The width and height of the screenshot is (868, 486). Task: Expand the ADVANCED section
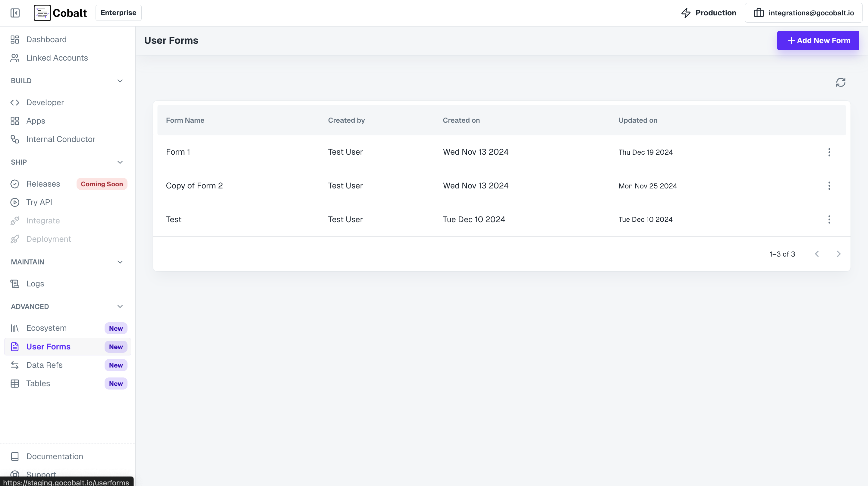pos(120,306)
